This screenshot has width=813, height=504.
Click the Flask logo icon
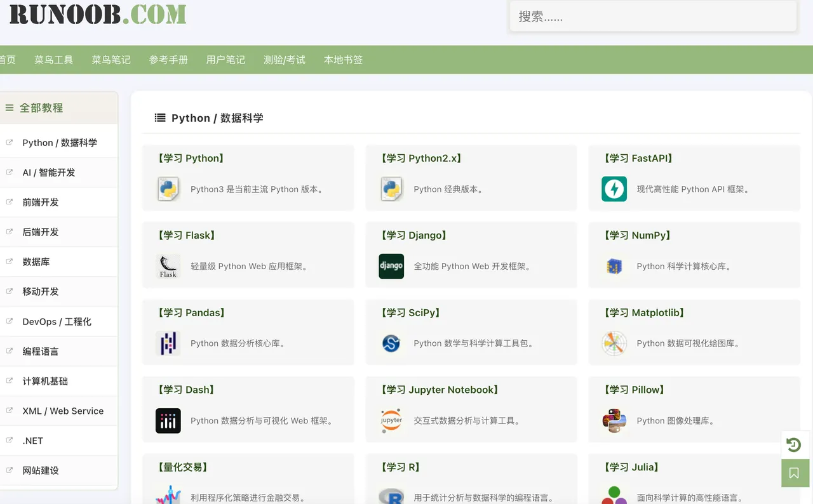pos(168,267)
